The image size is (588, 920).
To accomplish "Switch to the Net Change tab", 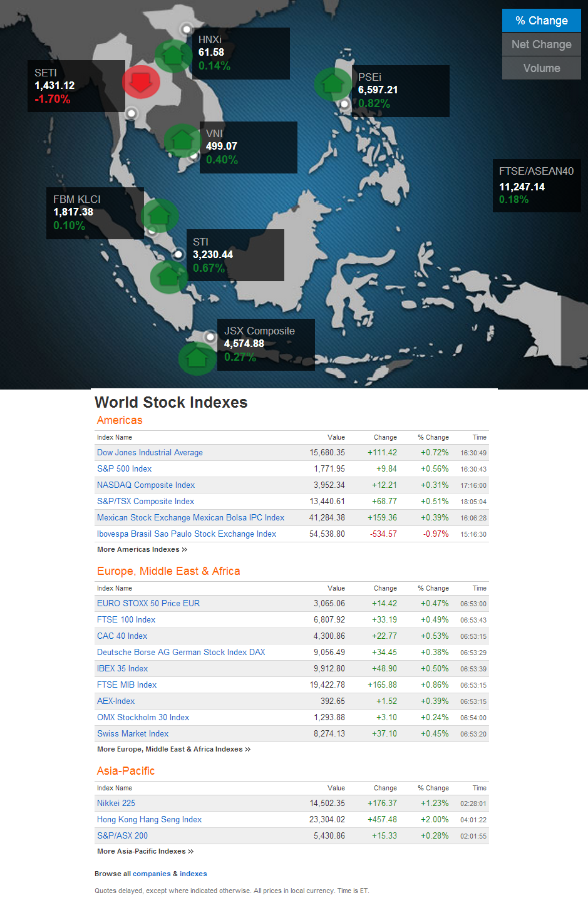I will click(542, 44).
